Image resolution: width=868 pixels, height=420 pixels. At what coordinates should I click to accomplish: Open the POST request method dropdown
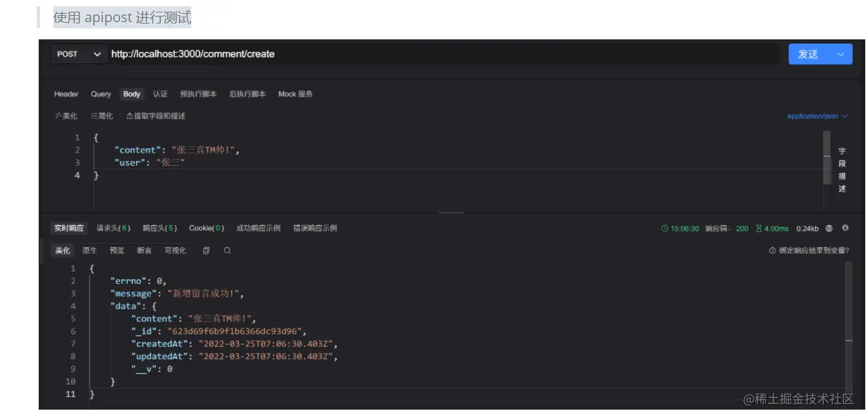tap(79, 54)
